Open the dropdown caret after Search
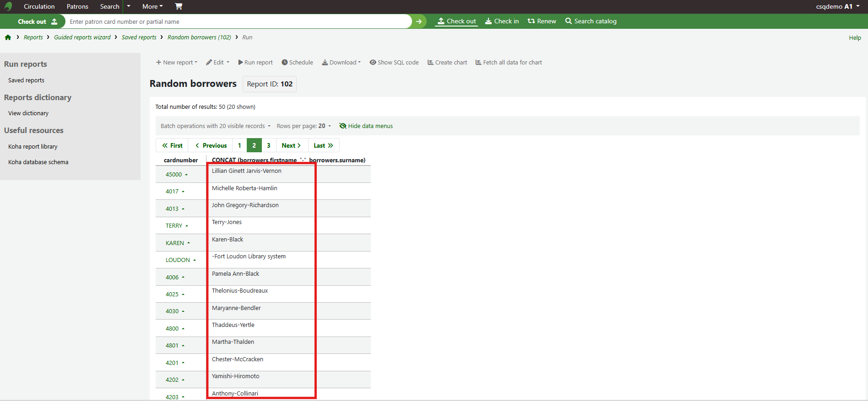The image size is (868, 401). click(129, 6)
